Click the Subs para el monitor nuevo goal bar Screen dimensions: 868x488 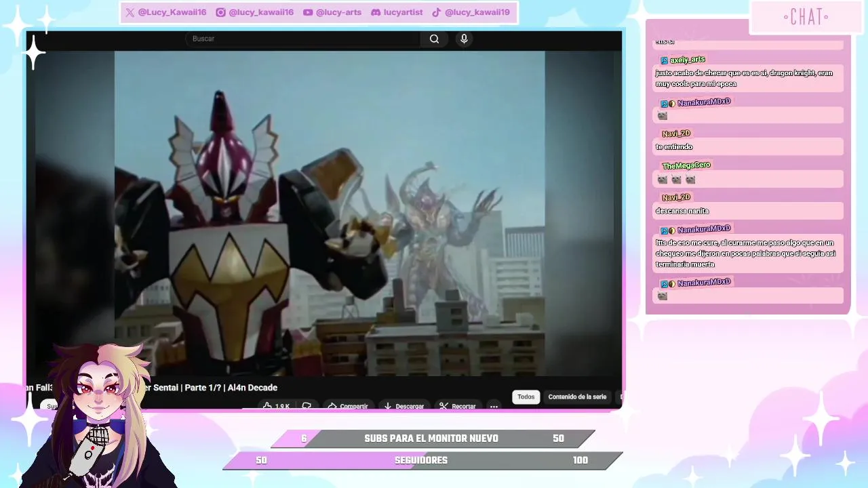tap(433, 439)
